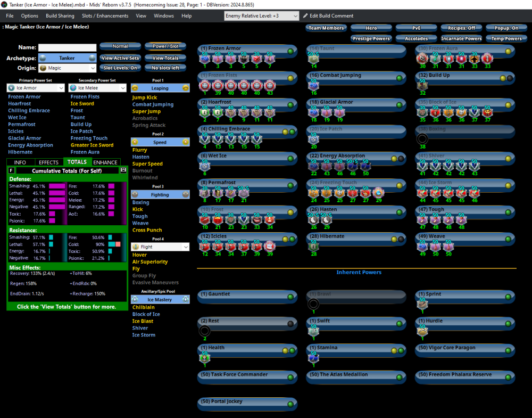The height and width of the screenshot is (418, 532).
Task: Click right arrow icon on Speed pool
Action: click(186, 142)
